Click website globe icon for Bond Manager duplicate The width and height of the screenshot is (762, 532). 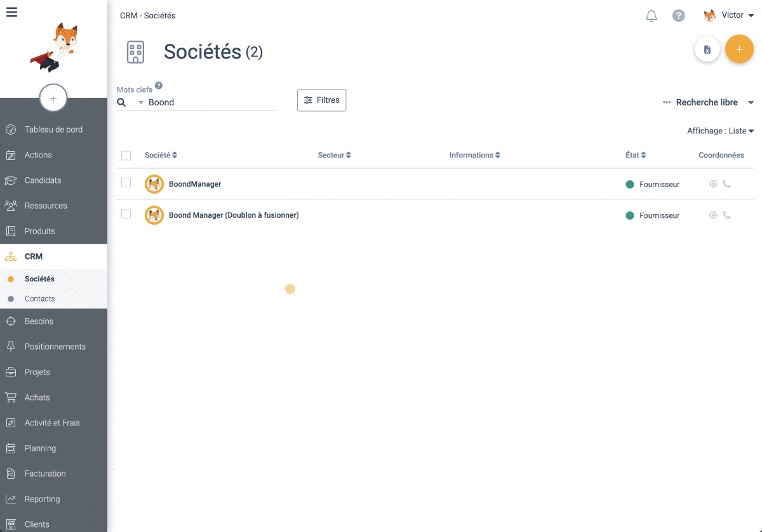click(x=713, y=215)
